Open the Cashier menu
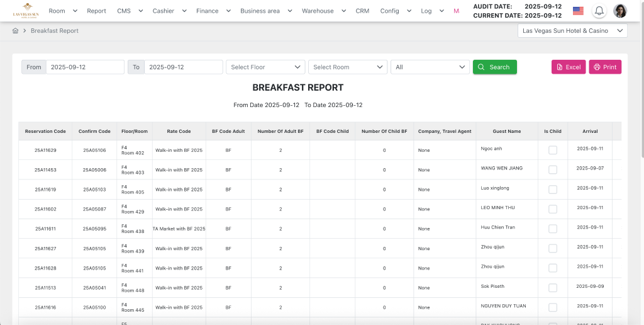Image resolution: width=644 pixels, height=325 pixels. [x=168, y=11]
